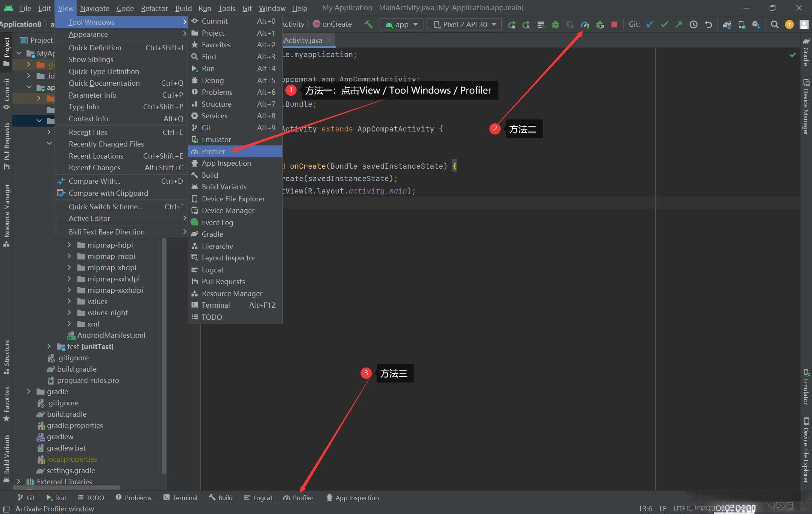
Task: Open the Resource Manager left side tab
Action: tap(6, 215)
